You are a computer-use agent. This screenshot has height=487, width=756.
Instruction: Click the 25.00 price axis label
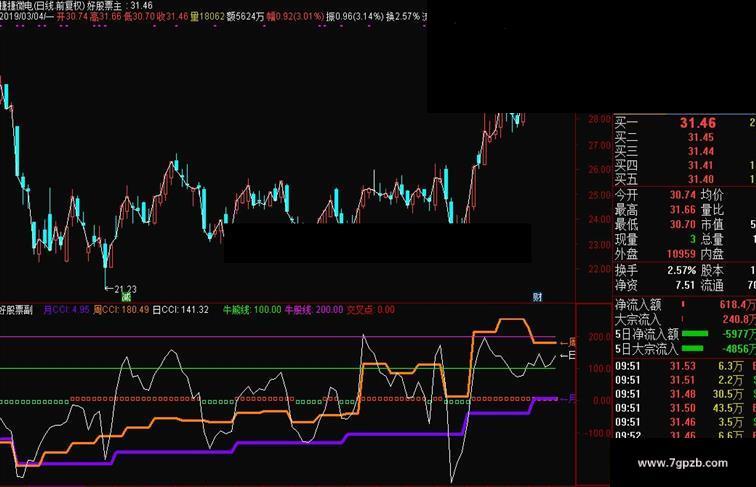pos(599,195)
